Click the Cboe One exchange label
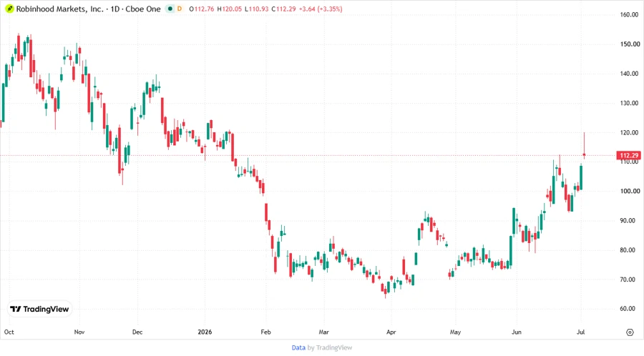644x356 pixels. pyautogui.click(x=143, y=9)
